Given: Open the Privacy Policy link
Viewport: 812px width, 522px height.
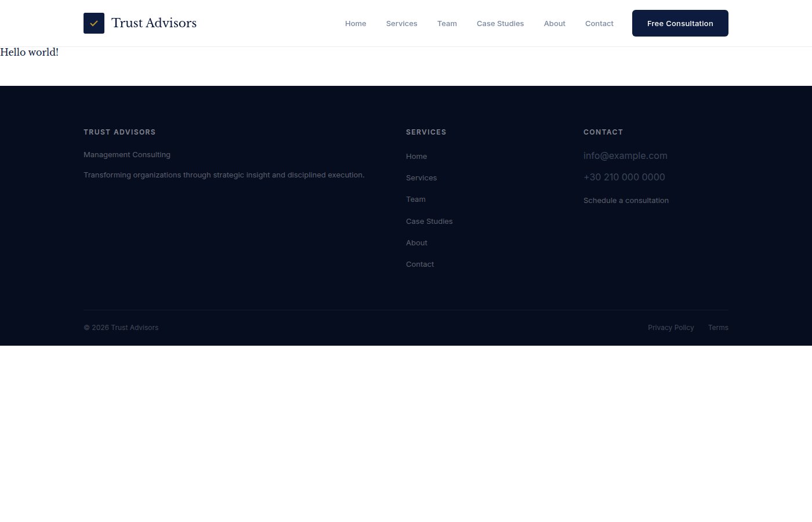Looking at the screenshot, I should (x=670, y=328).
